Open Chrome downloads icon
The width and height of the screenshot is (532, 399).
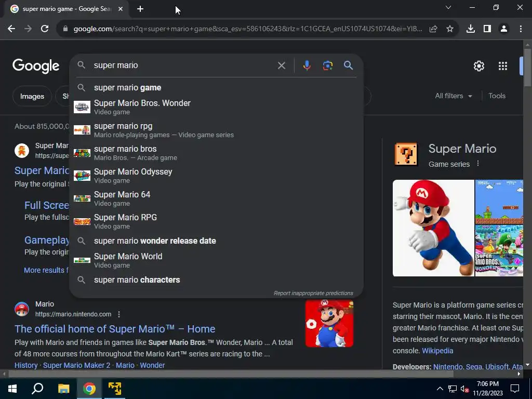470,29
